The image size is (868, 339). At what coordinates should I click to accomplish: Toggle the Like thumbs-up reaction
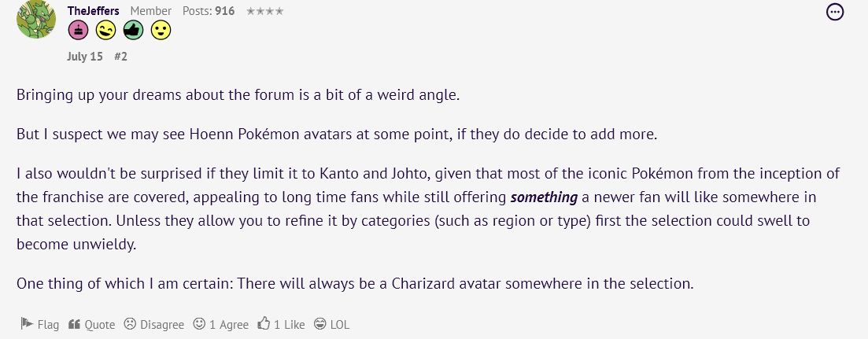(264, 323)
